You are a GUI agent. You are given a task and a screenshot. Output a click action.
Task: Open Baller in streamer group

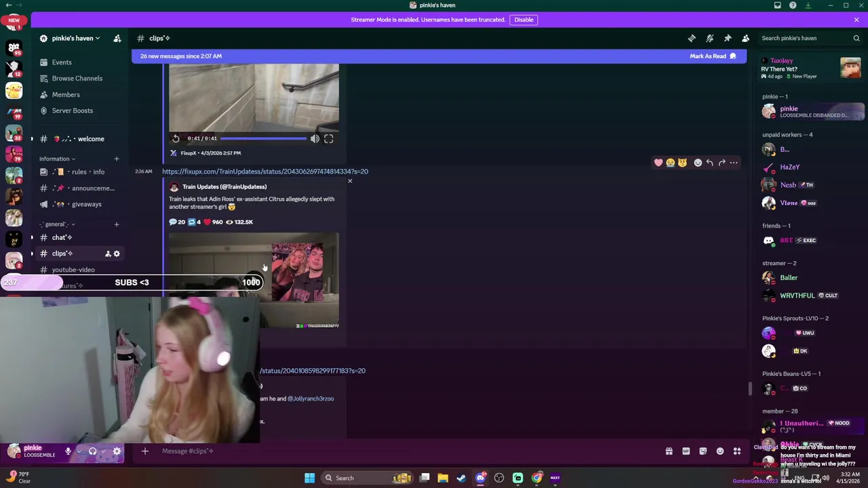click(811, 278)
